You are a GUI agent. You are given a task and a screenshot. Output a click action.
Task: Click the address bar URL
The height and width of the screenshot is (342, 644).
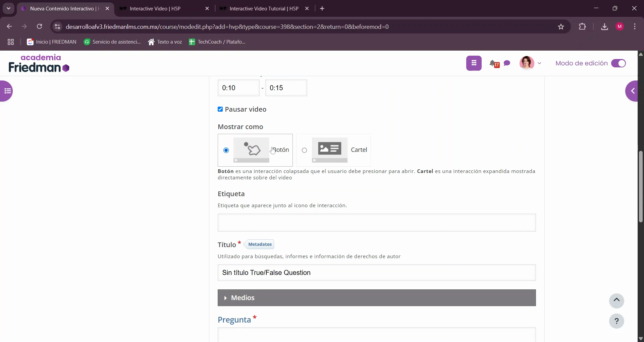[x=227, y=27]
